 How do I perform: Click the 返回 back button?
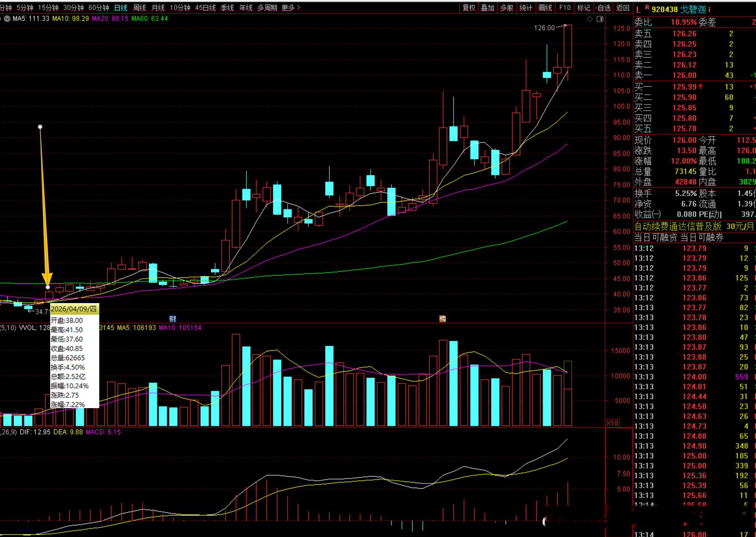623,8
